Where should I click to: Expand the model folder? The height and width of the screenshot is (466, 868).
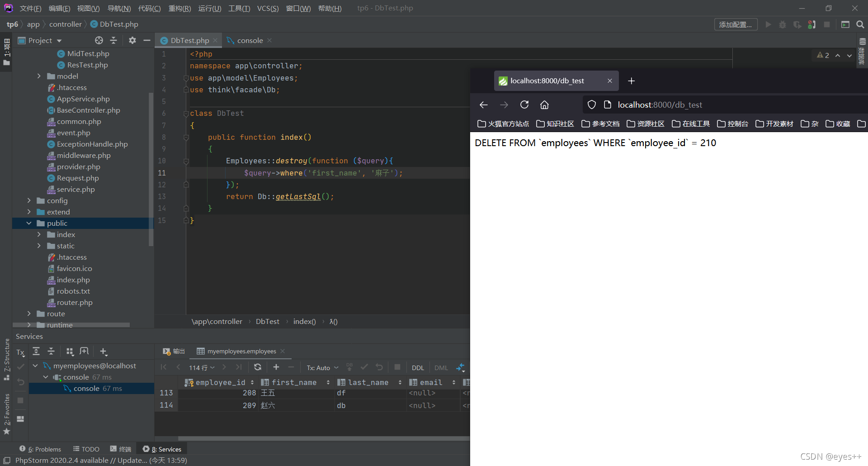(x=39, y=76)
